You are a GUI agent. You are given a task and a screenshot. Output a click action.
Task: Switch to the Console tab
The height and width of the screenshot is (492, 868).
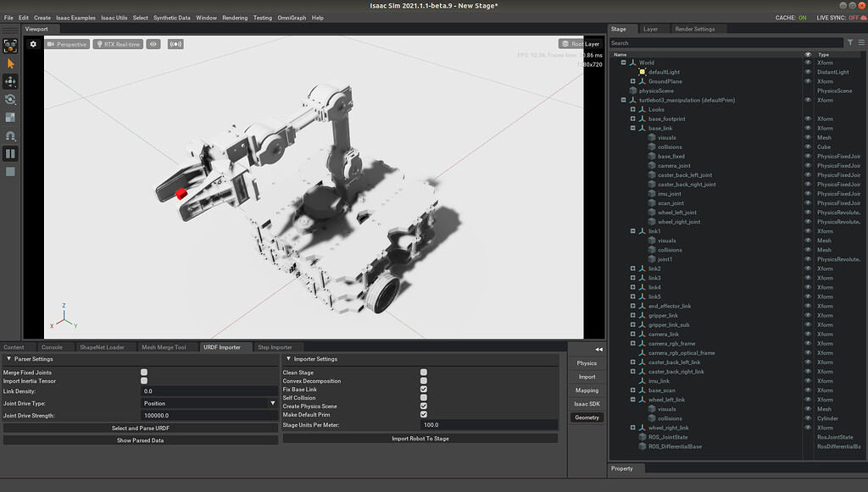tap(53, 346)
